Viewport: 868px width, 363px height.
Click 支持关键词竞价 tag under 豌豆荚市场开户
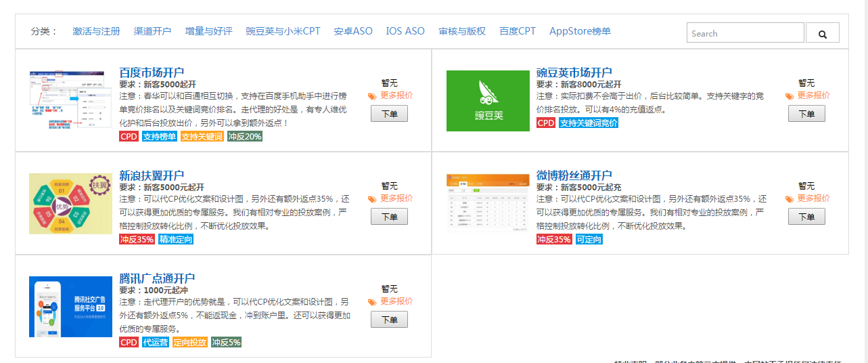coord(589,123)
